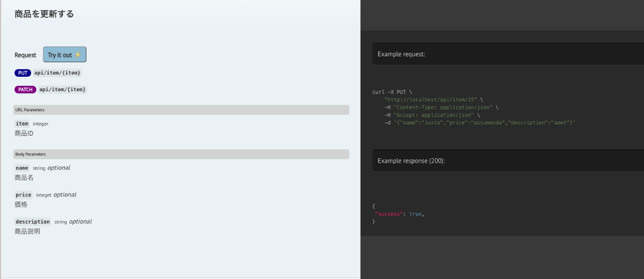The width and height of the screenshot is (644, 279).
Task: Click the name body parameter label
Action: point(22,168)
